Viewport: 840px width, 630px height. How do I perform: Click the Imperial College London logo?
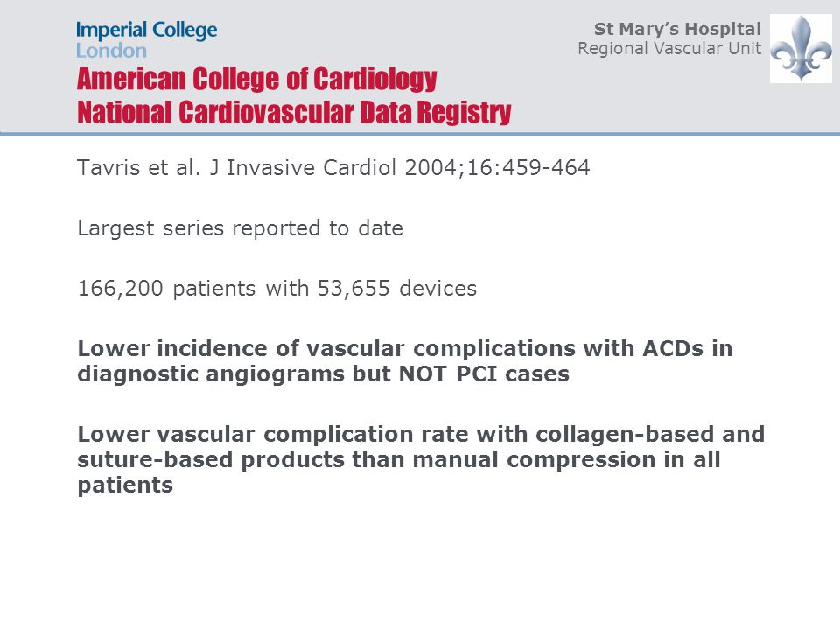pyautogui.click(x=147, y=39)
